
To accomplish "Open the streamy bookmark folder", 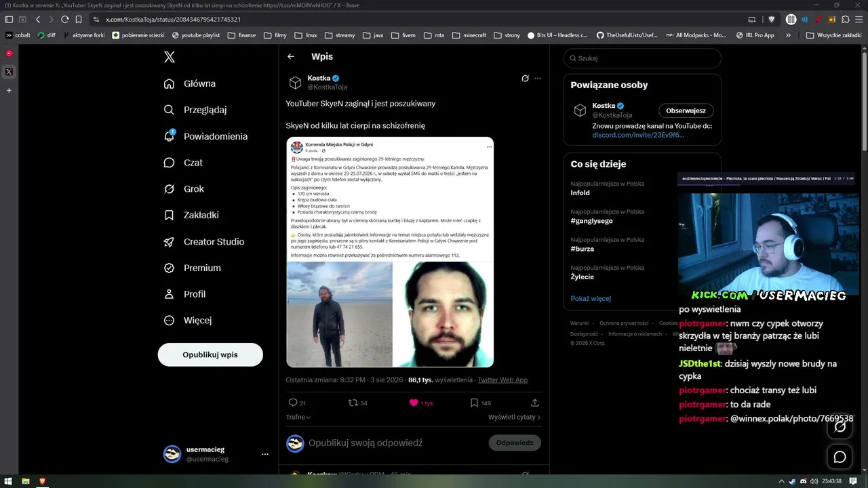I will click(x=340, y=35).
